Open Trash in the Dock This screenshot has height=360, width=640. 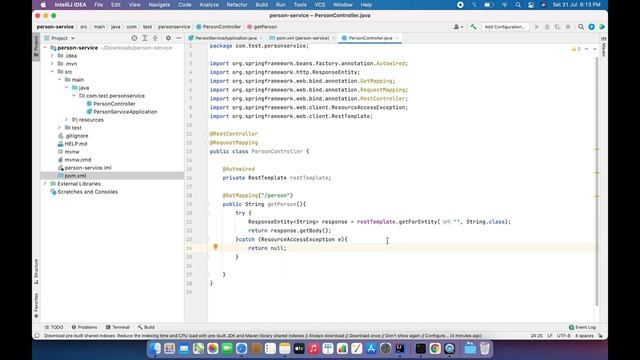click(484, 349)
